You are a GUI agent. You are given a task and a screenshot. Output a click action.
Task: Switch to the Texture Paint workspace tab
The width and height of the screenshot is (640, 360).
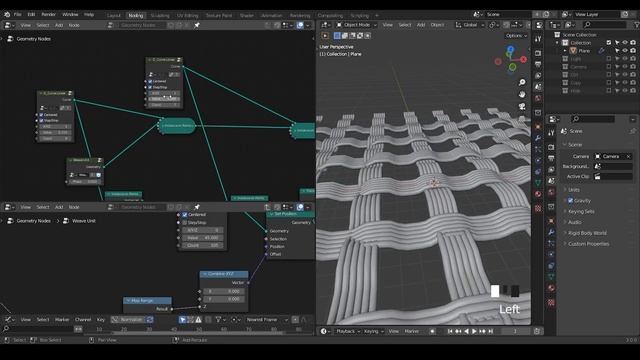click(219, 16)
